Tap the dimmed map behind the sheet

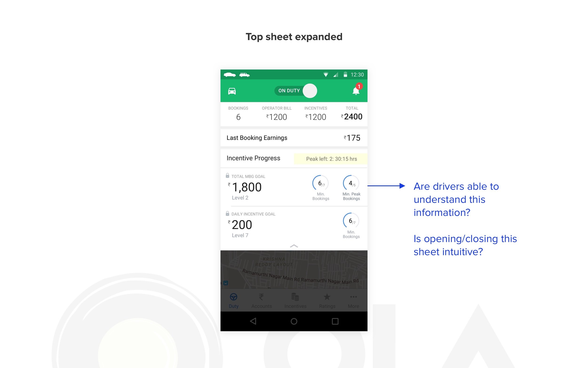point(294,269)
